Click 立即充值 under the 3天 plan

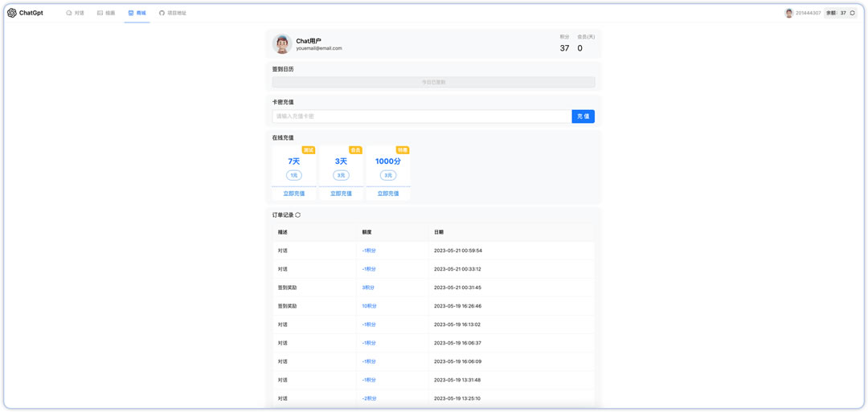click(x=341, y=194)
